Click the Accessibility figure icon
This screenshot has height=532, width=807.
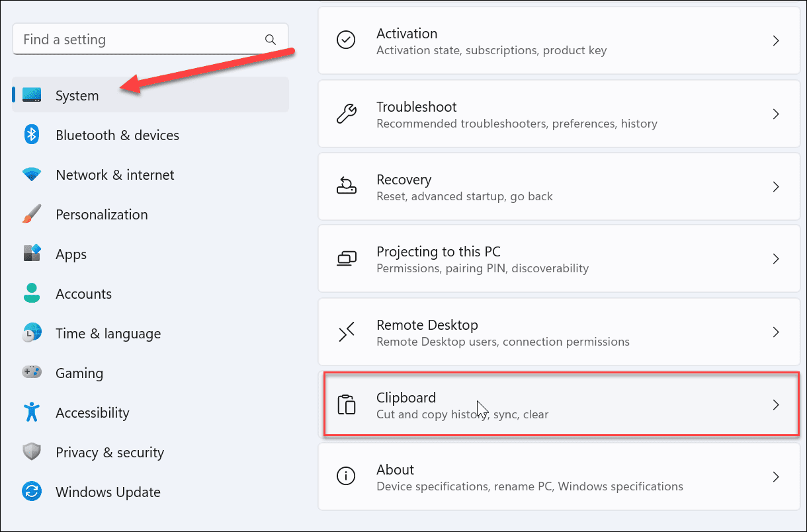click(32, 413)
